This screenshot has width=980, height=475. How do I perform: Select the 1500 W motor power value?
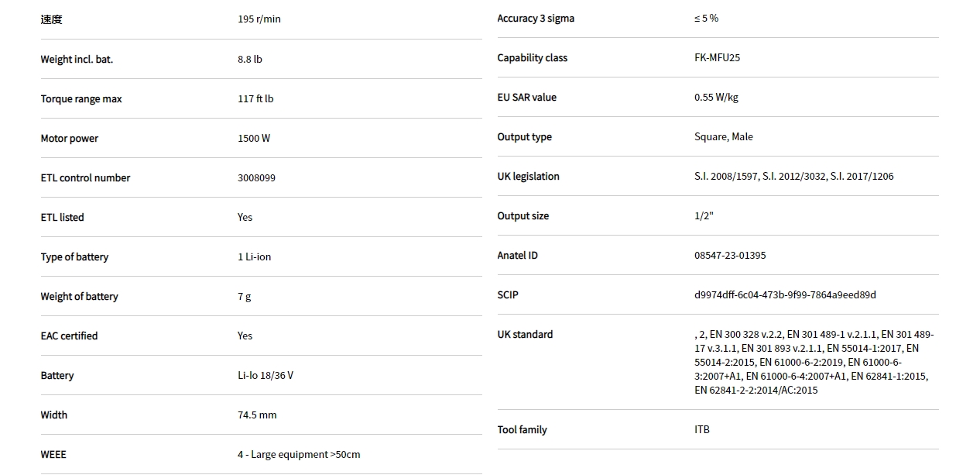click(x=254, y=139)
